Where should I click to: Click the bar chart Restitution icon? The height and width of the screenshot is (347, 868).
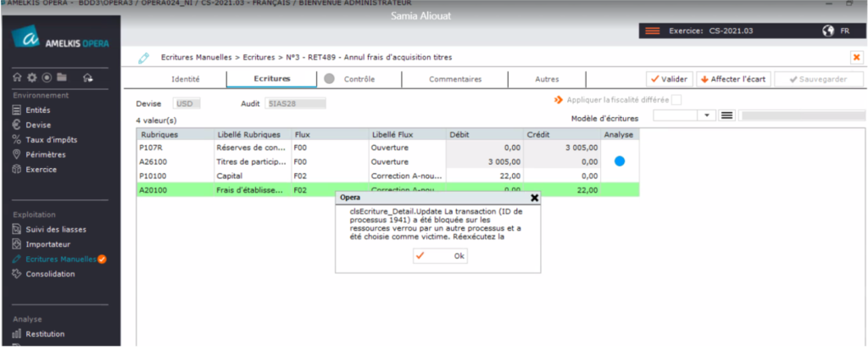point(17,333)
